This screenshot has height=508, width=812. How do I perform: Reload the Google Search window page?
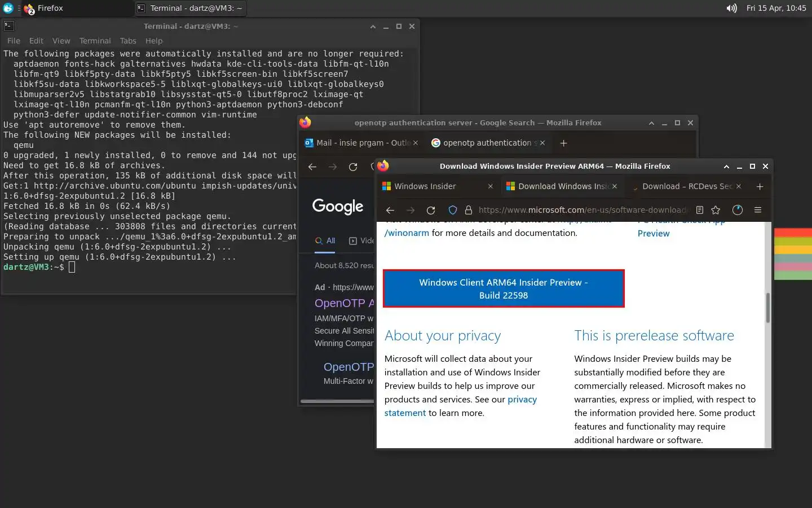click(353, 167)
